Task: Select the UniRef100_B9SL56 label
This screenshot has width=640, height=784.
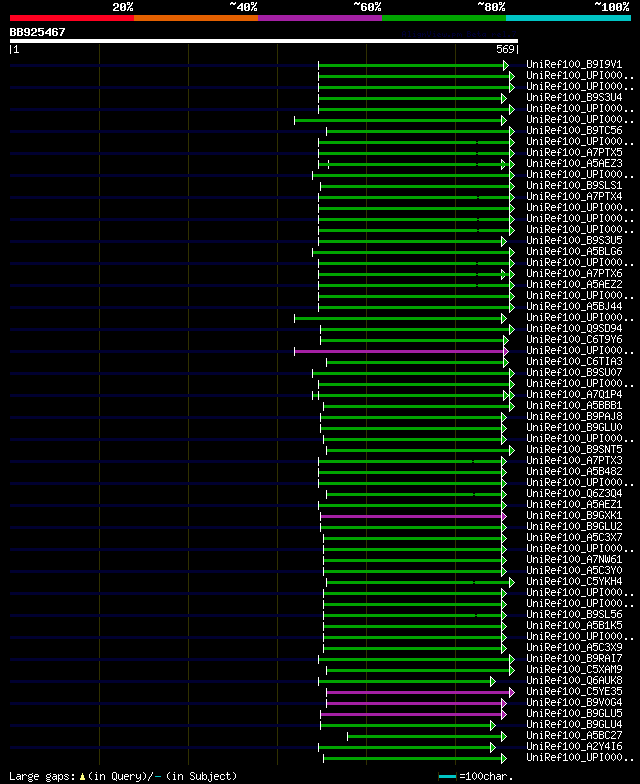Action: tap(574, 614)
